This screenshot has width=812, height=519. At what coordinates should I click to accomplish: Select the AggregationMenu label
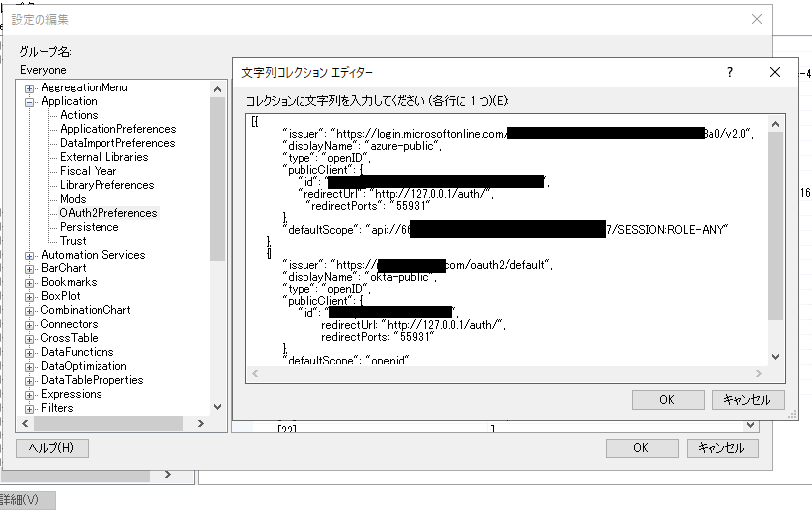pos(85,87)
